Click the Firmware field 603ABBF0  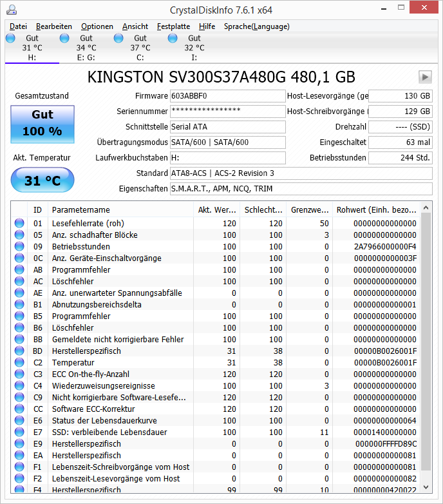click(227, 96)
